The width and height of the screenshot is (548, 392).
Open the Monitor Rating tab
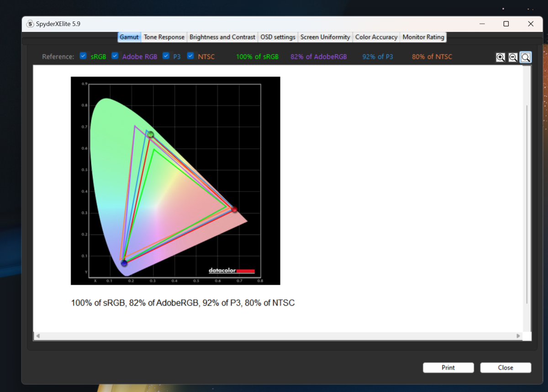click(x=423, y=37)
